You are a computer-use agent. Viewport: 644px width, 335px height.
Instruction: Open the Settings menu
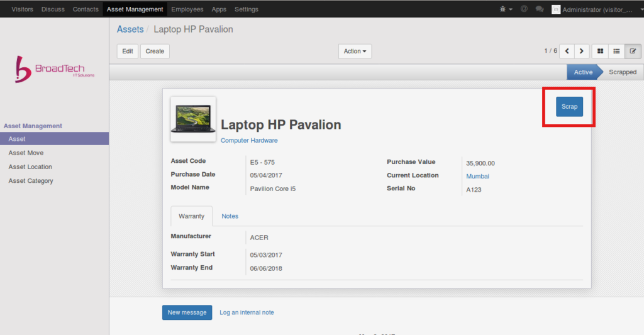(x=247, y=9)
